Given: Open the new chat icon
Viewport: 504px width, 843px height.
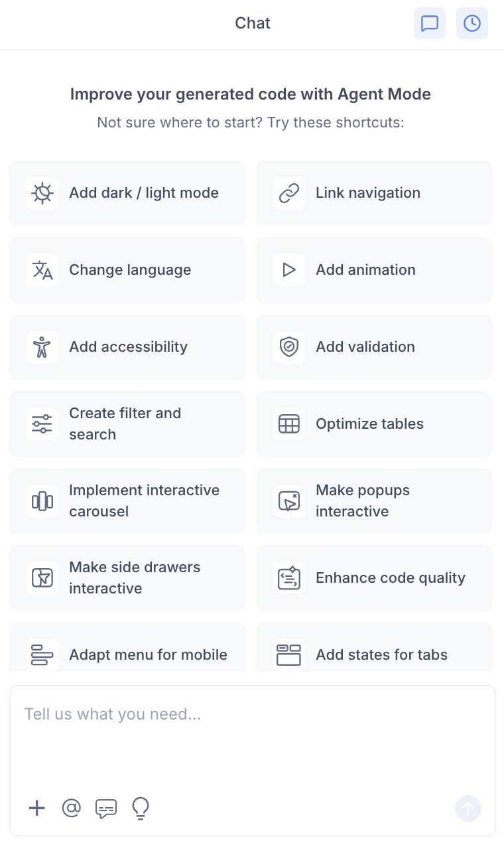Looking at the screenshot, I should click(430, 24).
